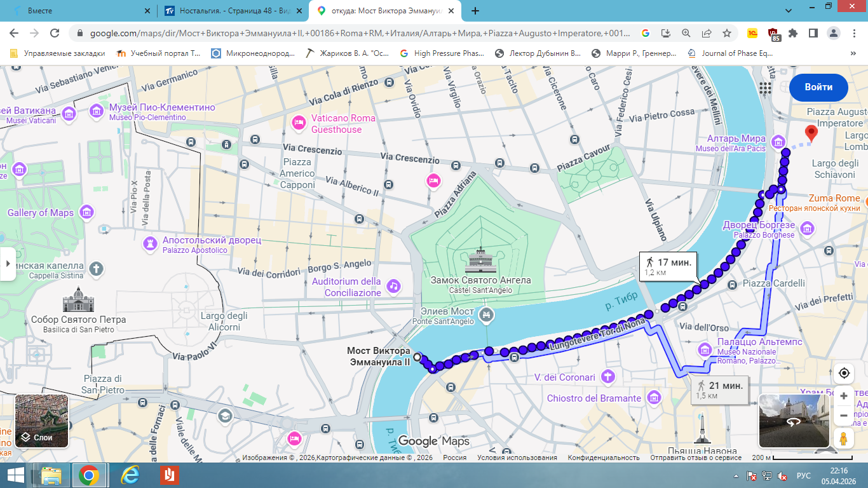The image size is (868, 488).
Task: Bookmark the page with the star icon
Action: [x=727, y=33]
